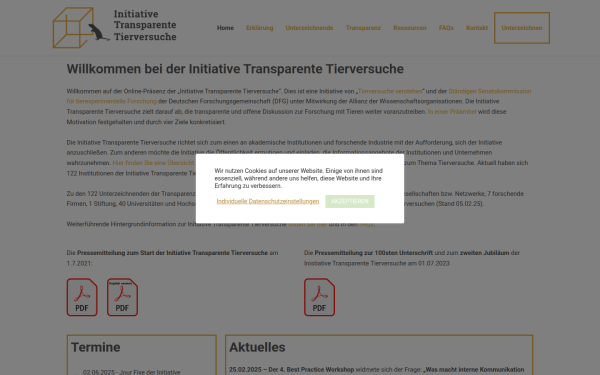Go to the Home menu item
Viewport: 600px width, 375px height.
click(x=225, y=28)
